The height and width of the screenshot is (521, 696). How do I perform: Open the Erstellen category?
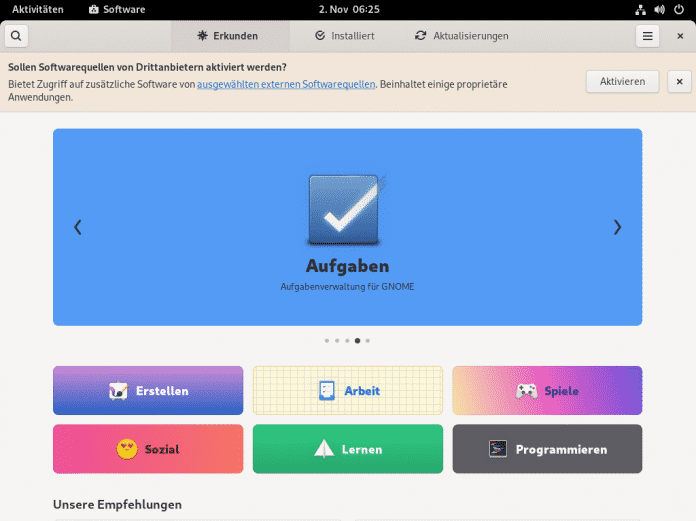point(148,391)
